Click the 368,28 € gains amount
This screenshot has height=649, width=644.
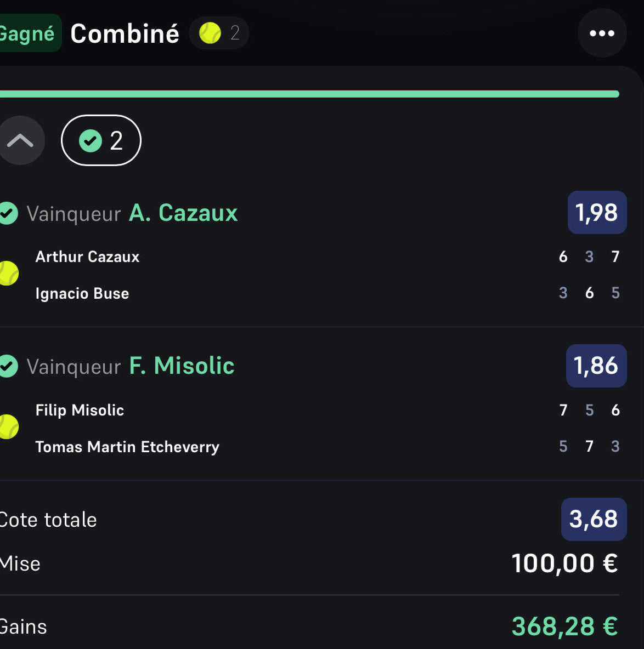click(x=564, y=627)
